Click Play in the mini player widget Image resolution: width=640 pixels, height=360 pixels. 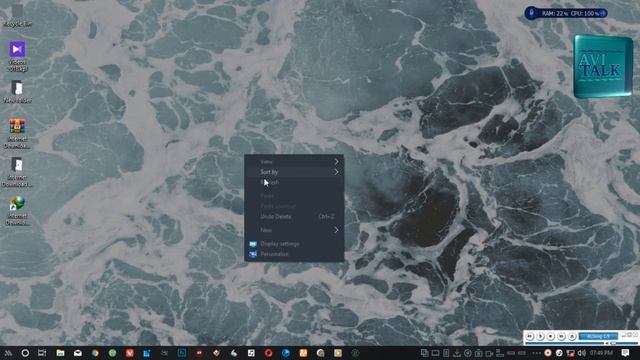(x=540, y=336)
